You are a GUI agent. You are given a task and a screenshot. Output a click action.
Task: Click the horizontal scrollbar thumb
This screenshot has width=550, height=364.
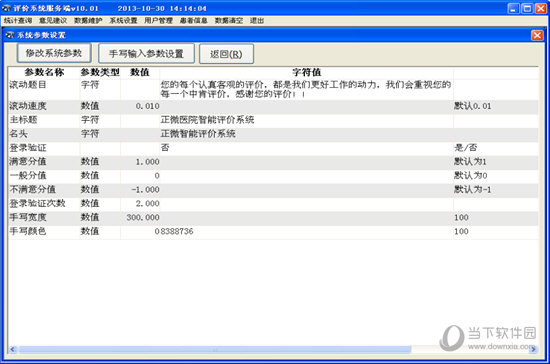click(x=215, y=349)
